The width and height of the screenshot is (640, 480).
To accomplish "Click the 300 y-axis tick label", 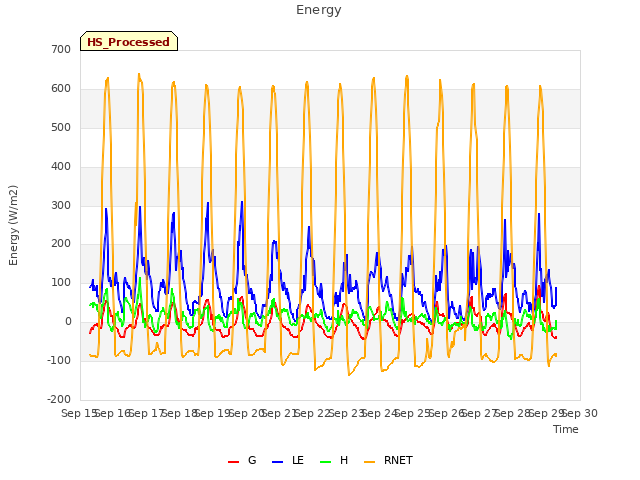I will pyautogui.click(x=61, y=205).
